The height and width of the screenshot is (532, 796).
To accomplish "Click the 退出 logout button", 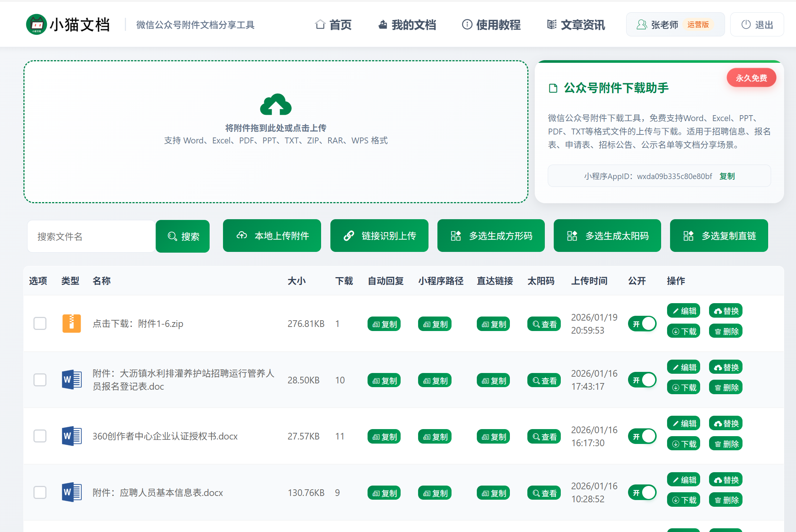I will [757, 24].
